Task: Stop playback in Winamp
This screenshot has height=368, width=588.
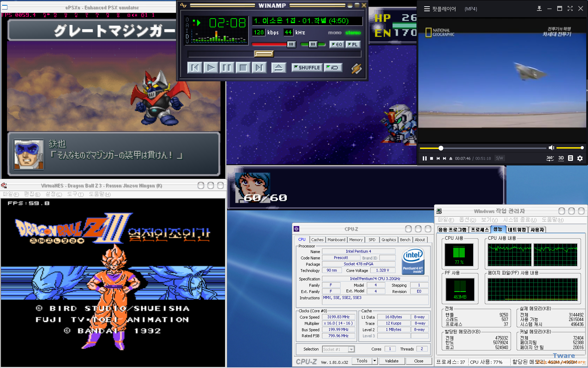Action: (x=243, y=67)
